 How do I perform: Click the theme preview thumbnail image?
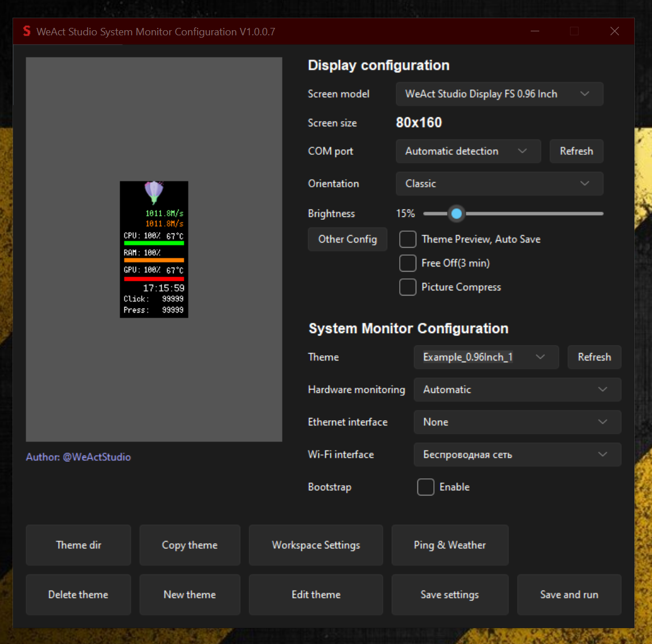pyautogui.click(x=154, y=249)
